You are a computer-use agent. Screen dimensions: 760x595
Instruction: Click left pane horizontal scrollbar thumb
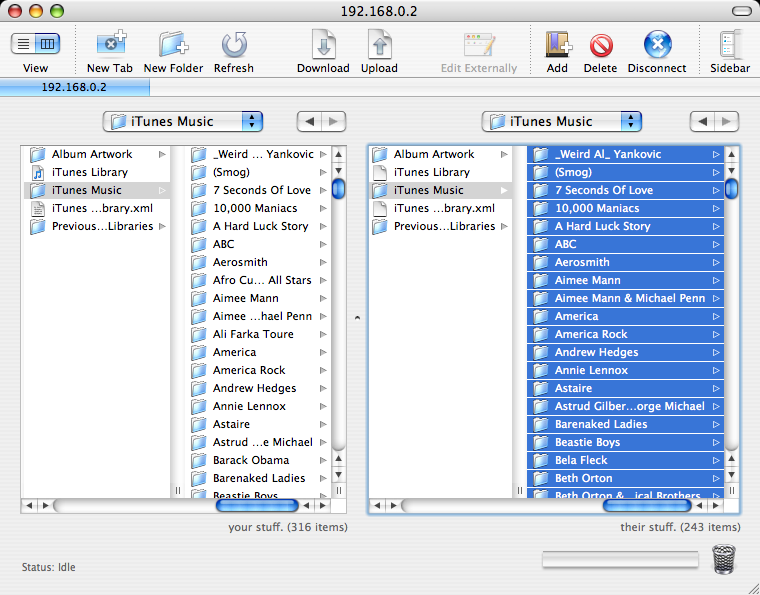pyautogui.click(x=257, y=505)
